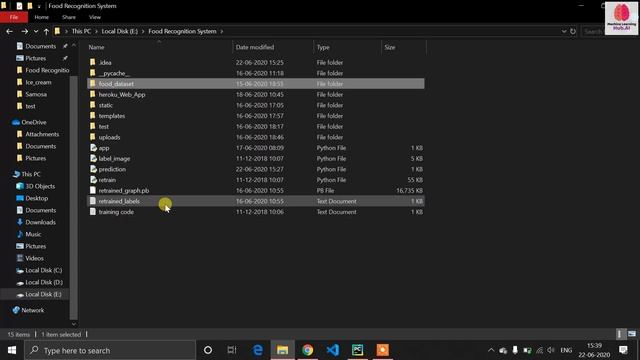Launch Google Chrome from taskbar
This screenshot has height=360, width=640.
pyautogui.click(x=307, y=350)
